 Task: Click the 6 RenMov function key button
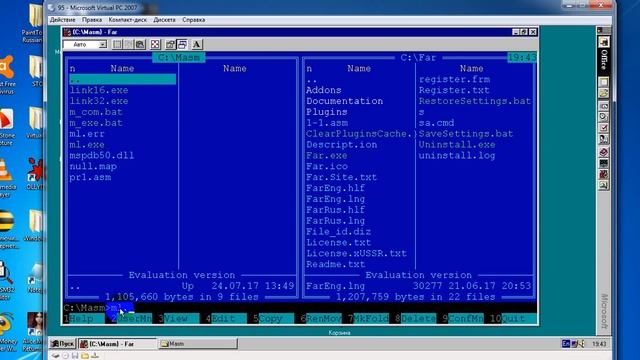tap(320, 318)
